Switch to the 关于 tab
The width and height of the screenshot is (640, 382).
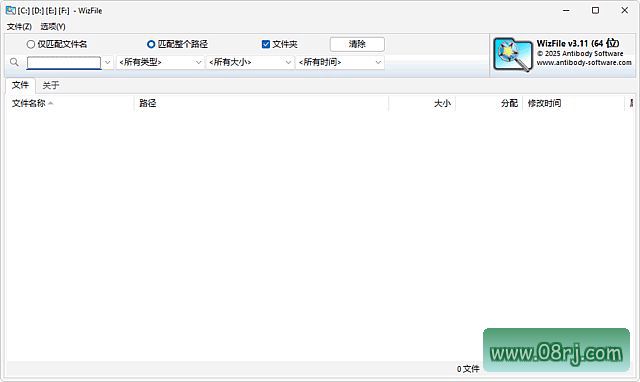tap(51, 85)
